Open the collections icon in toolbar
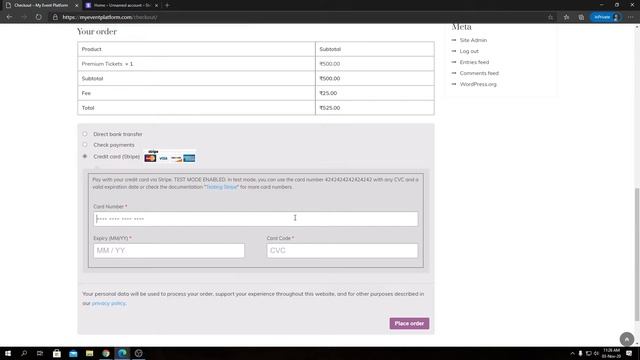The width and height of the screenshot is (640, 360). [581, 17]
